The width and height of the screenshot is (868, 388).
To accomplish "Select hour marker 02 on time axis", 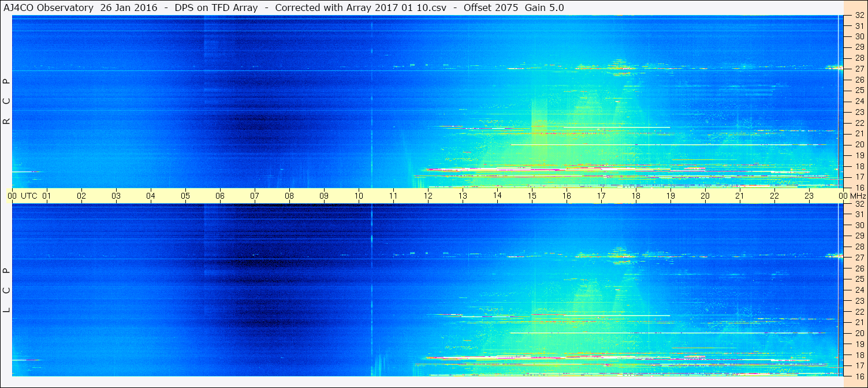I will 81,196.
